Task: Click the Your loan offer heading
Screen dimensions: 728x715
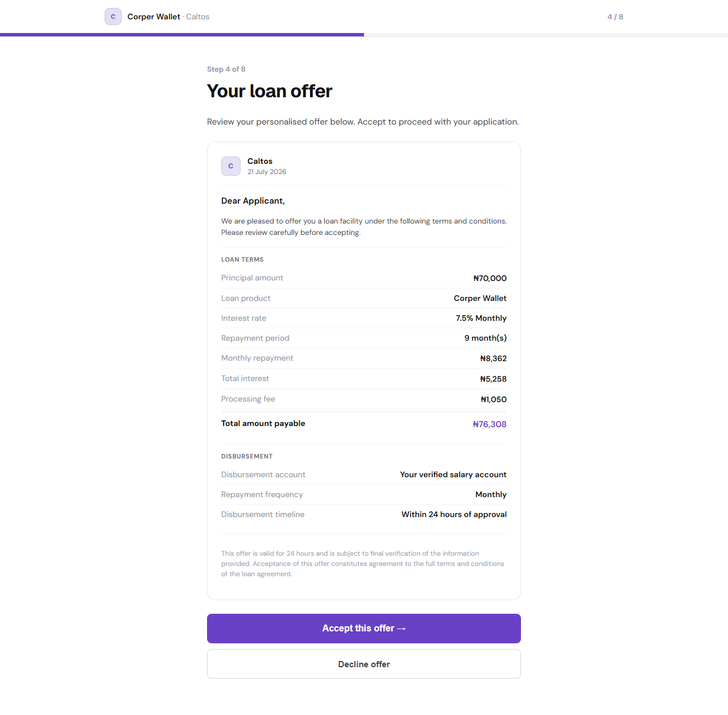Action: (x=270, y=91)
